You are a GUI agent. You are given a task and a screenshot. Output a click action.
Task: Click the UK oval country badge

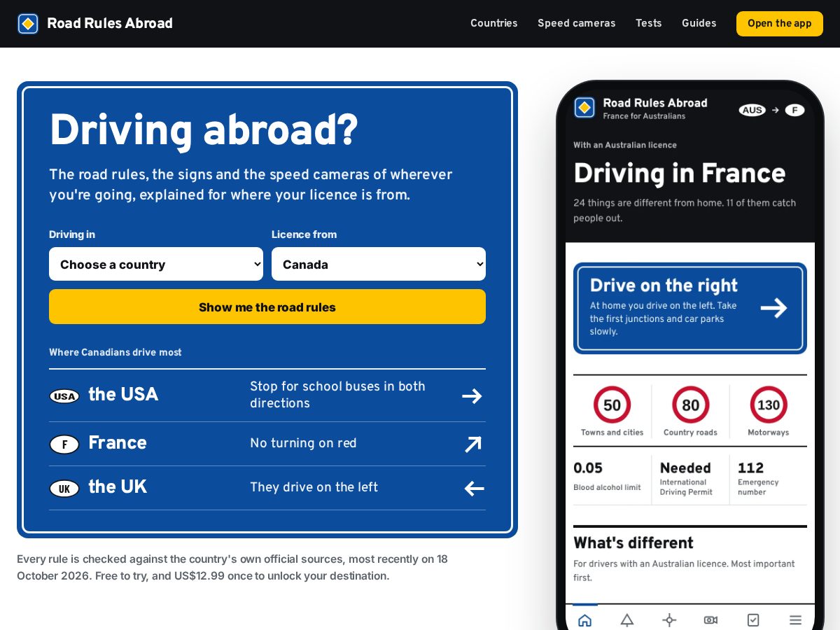(x=64, y=489)
